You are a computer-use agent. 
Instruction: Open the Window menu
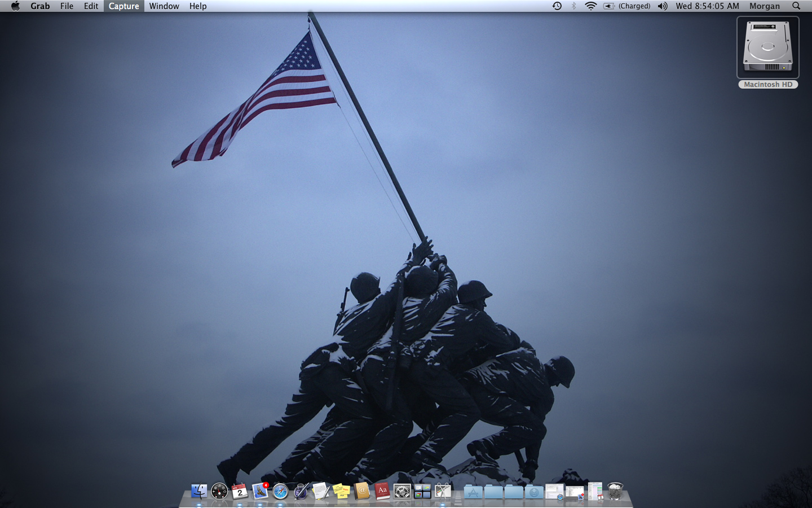164,6
